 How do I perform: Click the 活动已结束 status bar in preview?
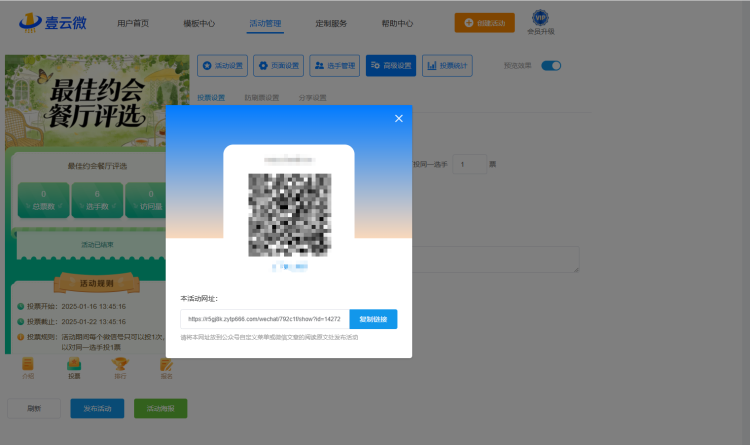91,245
